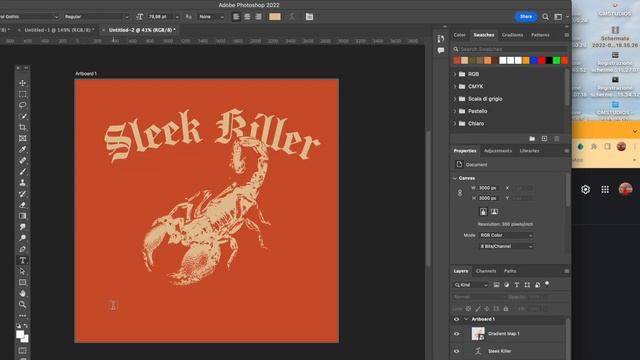Image resolution: width=640 pixels, height=360 pixels.
Task: Open the workspace switcher icon
Action: (558, 17)
